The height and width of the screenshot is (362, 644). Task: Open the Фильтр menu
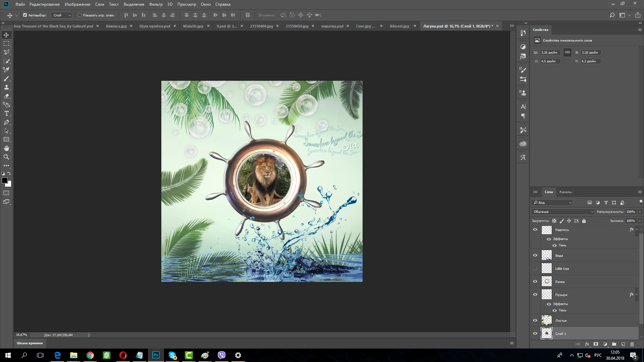pos(156,4)
